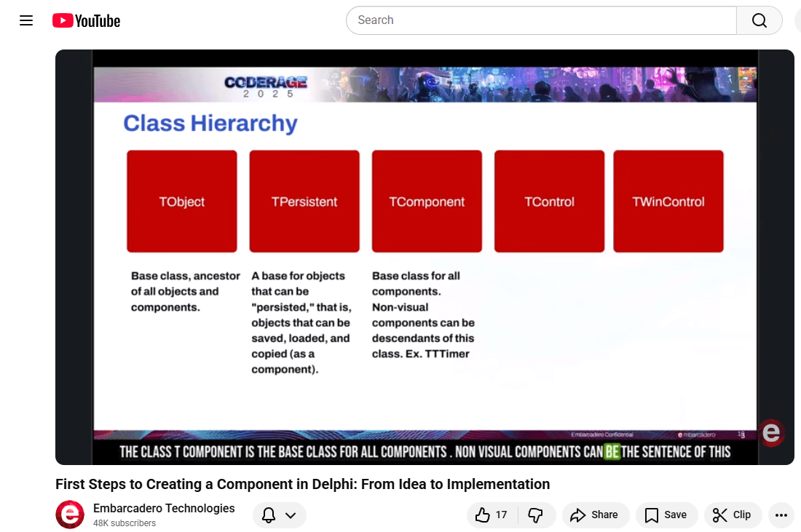Click the Embarcadero watermark in the video

[771, 433]
